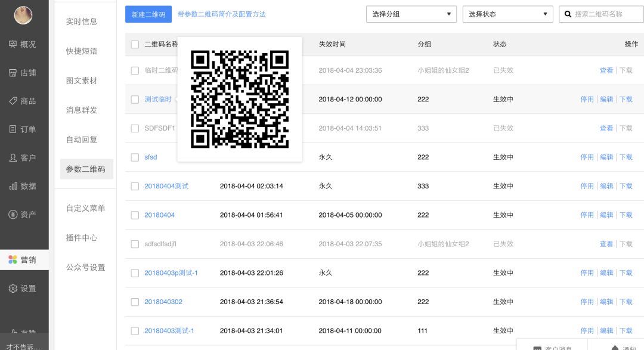Click the 状态 column header
644x350 pixels.
point(500,44)
